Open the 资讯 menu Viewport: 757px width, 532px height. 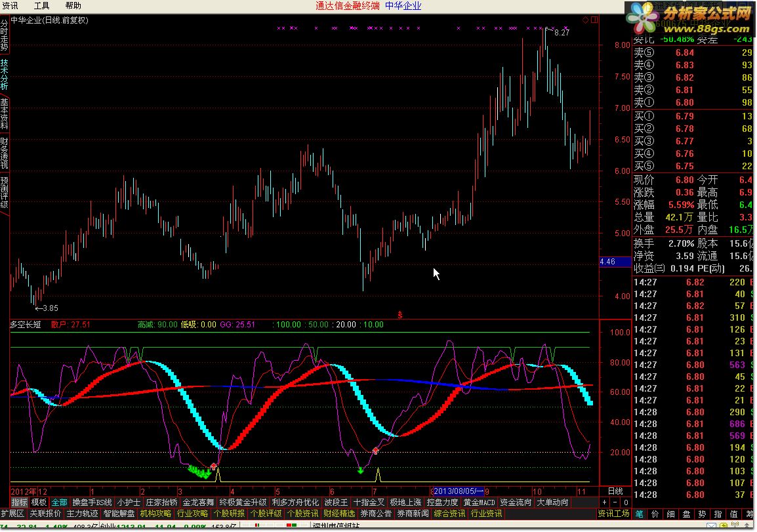tap(10, 6)
